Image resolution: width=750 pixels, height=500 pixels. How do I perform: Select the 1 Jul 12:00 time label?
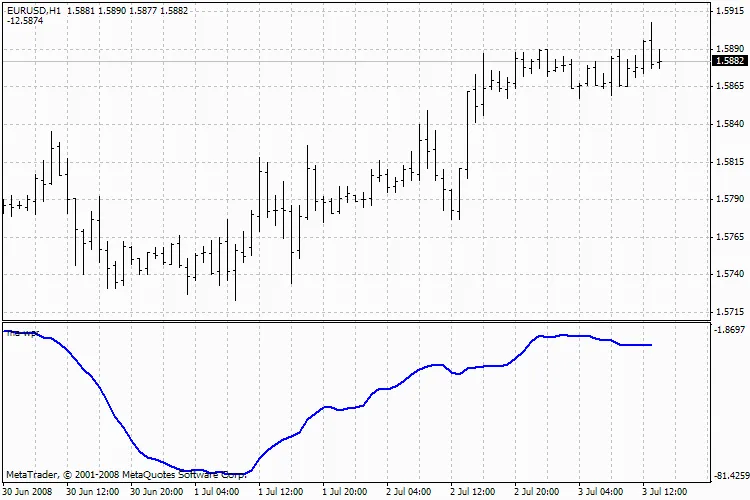[280, 492]
